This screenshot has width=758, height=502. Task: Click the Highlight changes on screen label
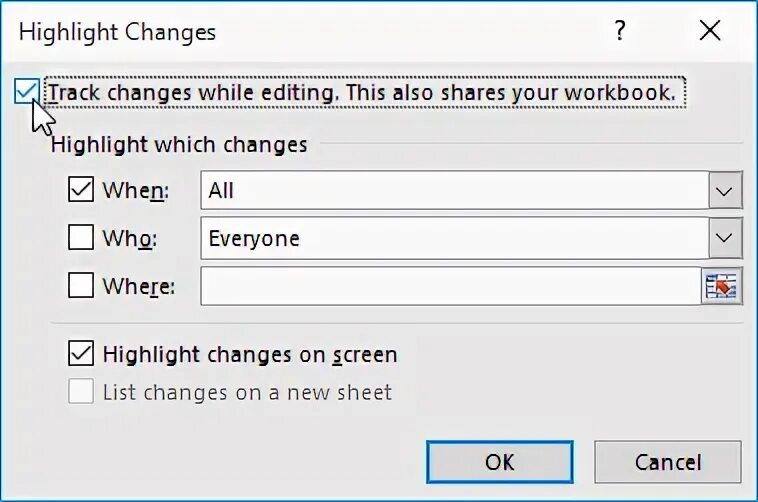click(x=250, y=354)
